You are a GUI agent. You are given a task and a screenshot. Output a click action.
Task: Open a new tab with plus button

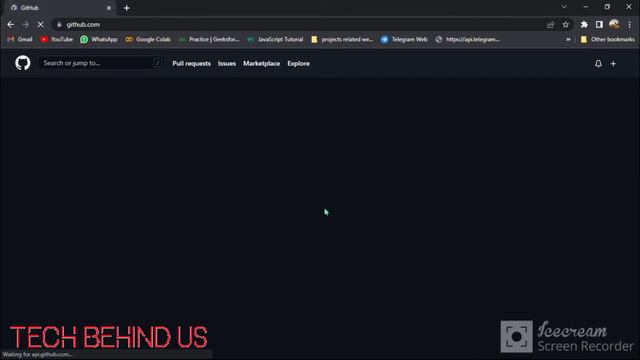pyautogui.click(x=127, y=8)
